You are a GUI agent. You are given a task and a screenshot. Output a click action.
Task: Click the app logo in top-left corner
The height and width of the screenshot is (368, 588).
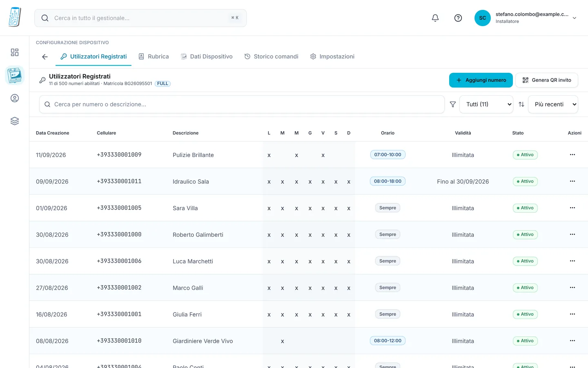tap(15, 17)
